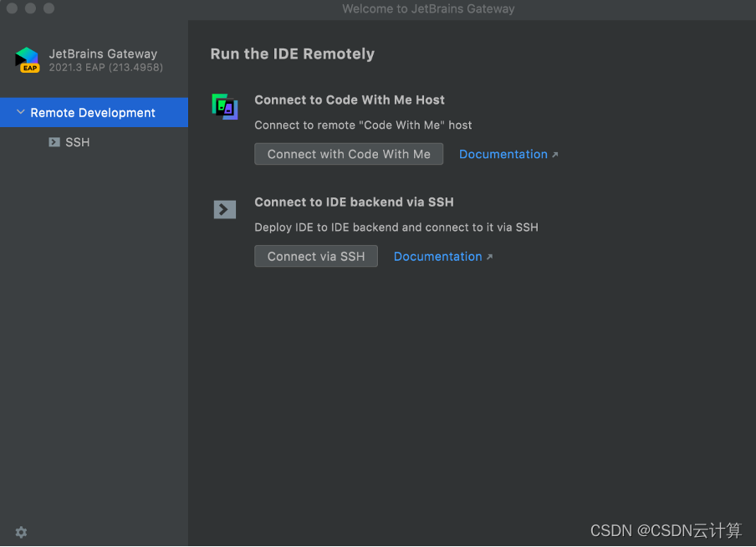Image resolution: width=756 pixels, height=547 pixels.
Task: Click external arrow beside SSH Documentation
Action: [489, 257]
